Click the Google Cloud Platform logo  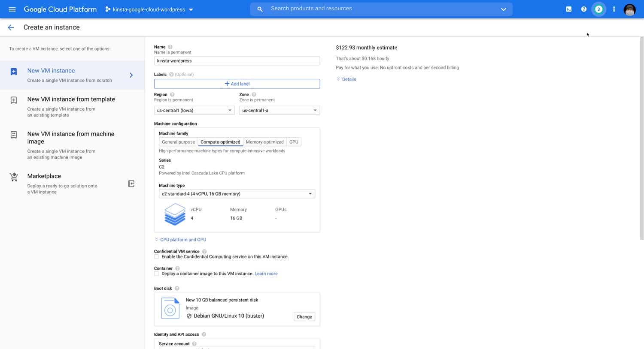(60, 9)
